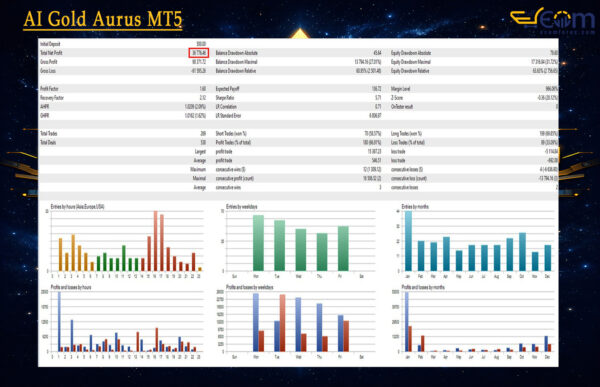Viewport: 600px width, 387px height.
Task: Click the January bar in Entries by months
Action: coord(408,241)
